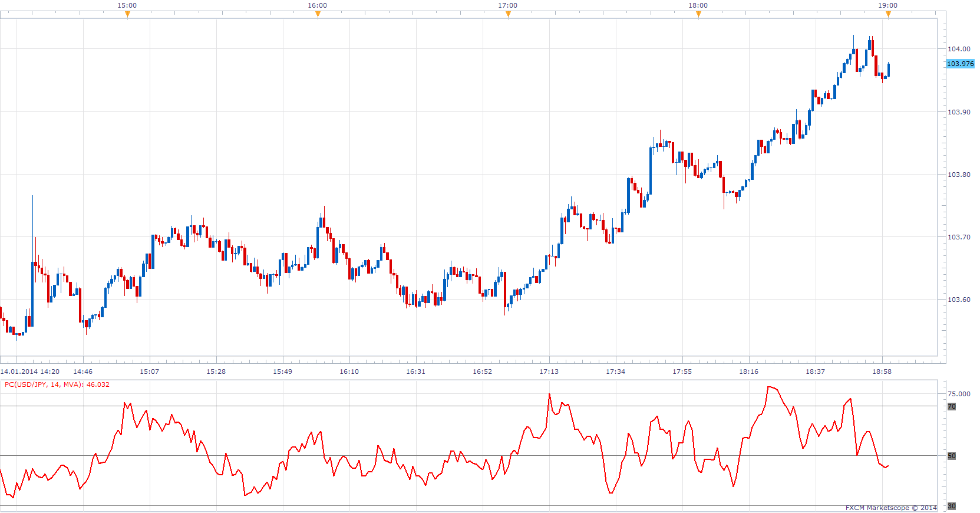Click the 16:52 time axis label
980x513 pixels.
click(x=482, y=371)
